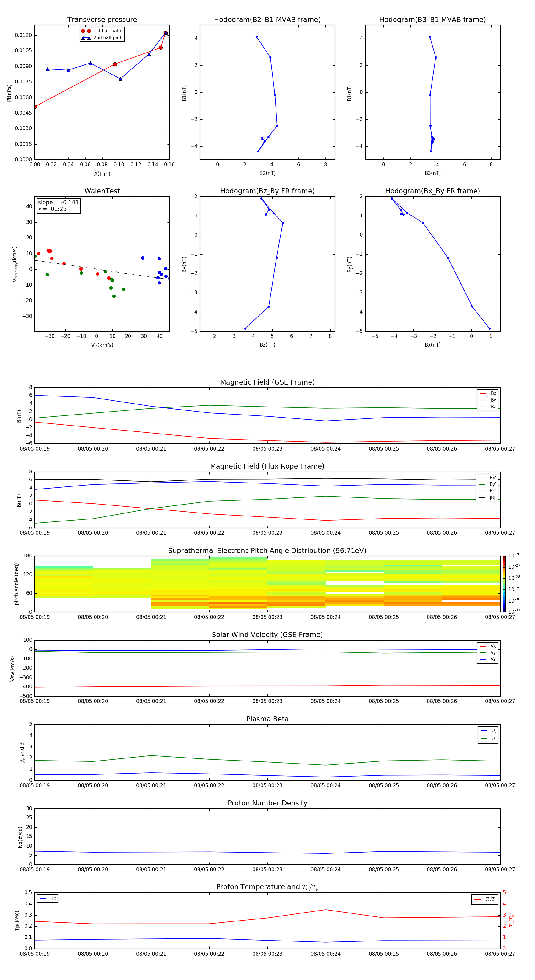Click the "slope = -0.141" annotation
Viewport: 535px width, 980px height.
[x=58, y=203]
